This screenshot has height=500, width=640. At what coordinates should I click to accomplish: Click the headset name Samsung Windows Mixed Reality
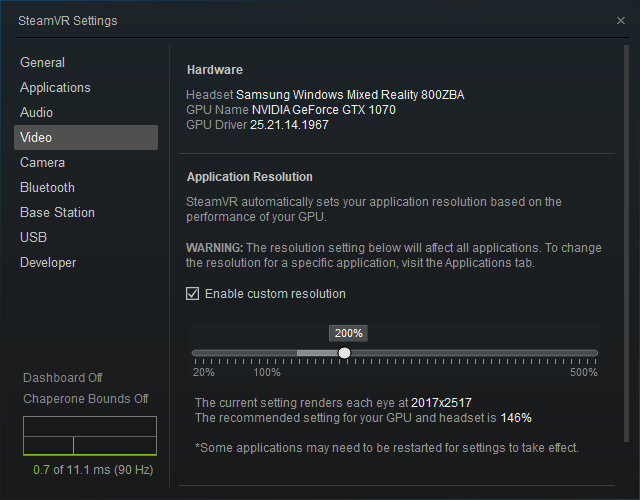350,95
